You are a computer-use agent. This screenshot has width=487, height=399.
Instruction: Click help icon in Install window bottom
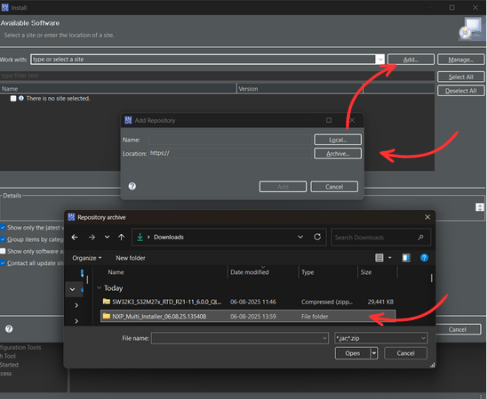point(9,329)
